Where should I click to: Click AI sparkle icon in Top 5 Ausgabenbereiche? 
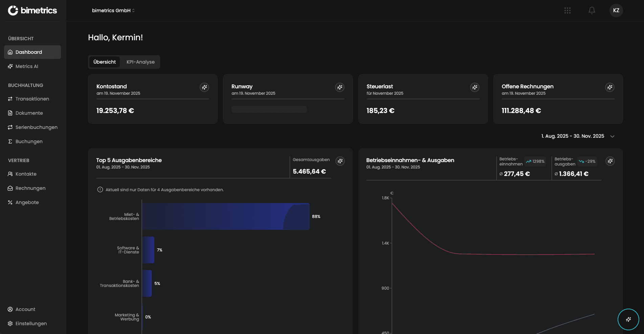click(340, 161)
